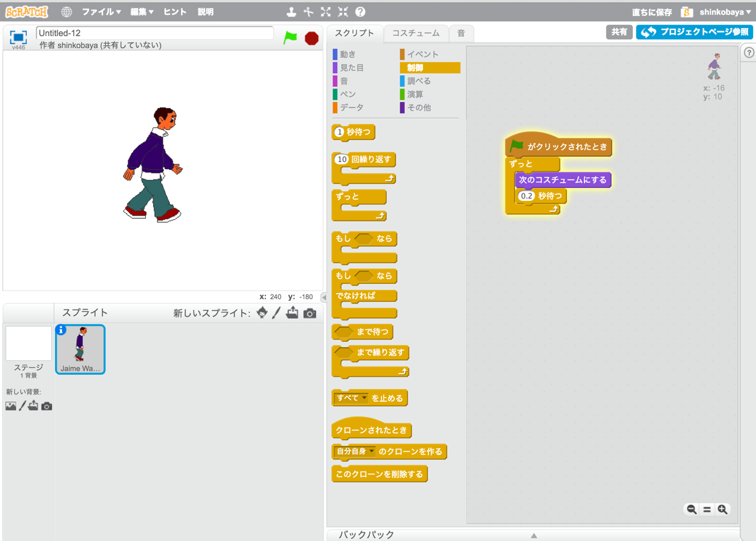Toggle full screen stage mode
Screen dimensions: 756x541
(18, 37)
